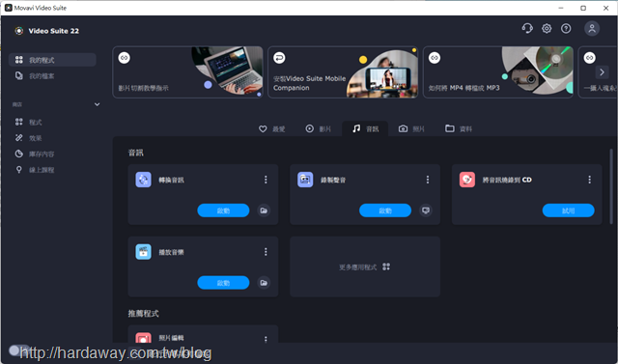Click the 推薦程式 section heading
Viewport: 618px width, 364px height.
coord(144,314)
